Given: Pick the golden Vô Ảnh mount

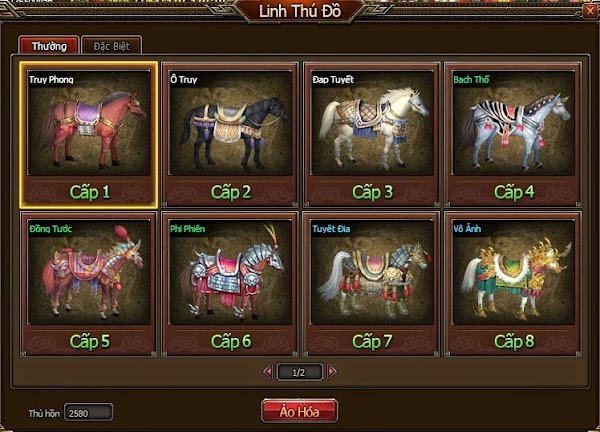Looking at the screenshot, I should tap(514, 272).
